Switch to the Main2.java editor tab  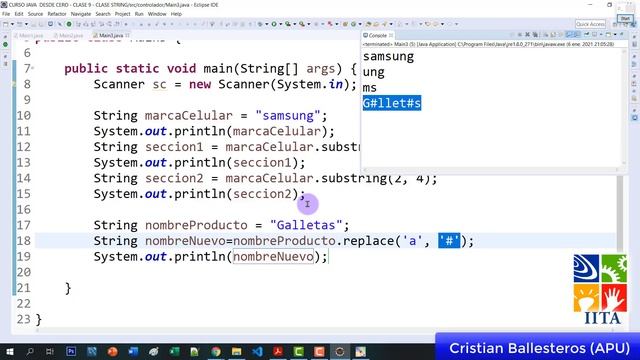[70, 36]
